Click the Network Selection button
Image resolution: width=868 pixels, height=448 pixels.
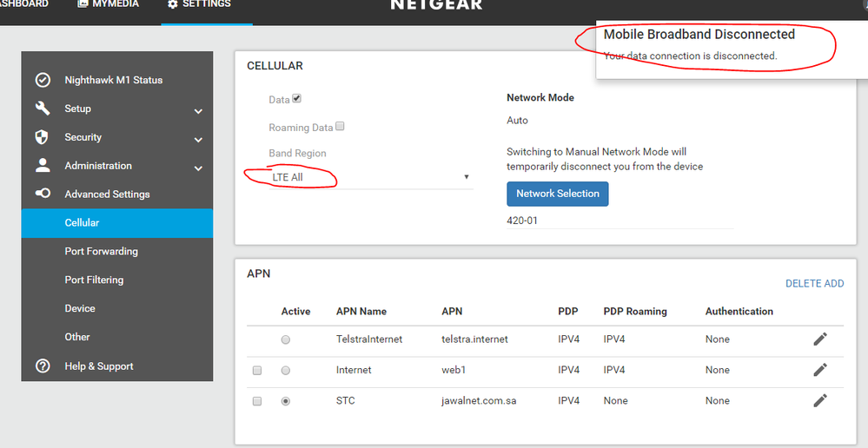[x=557, y=194]
